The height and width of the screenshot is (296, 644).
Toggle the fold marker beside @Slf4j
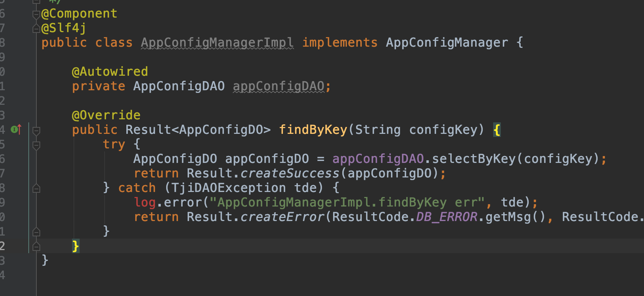pos(36,29)
